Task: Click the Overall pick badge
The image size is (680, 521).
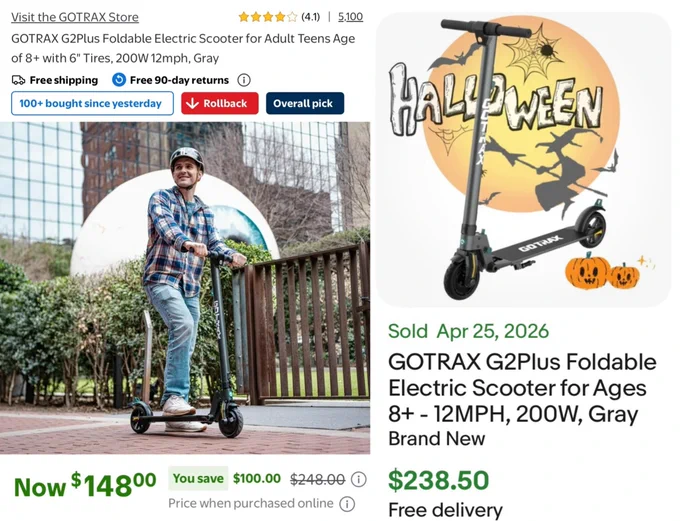Action: tap(305, 103)
